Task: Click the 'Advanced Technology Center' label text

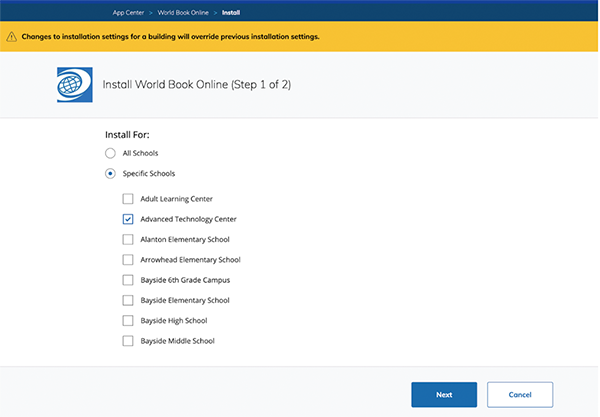Action: pyautogui.click(x=188, y=219)
